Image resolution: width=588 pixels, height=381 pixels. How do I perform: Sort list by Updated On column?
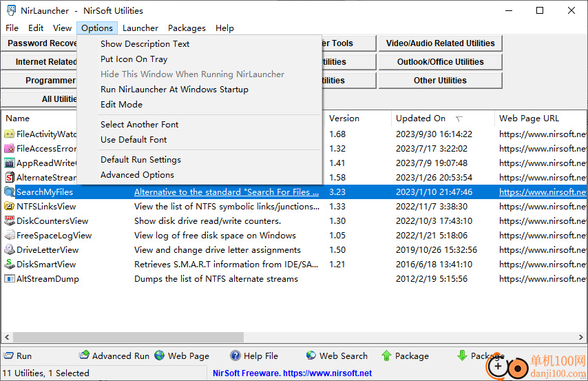click(x=443, y=119)
